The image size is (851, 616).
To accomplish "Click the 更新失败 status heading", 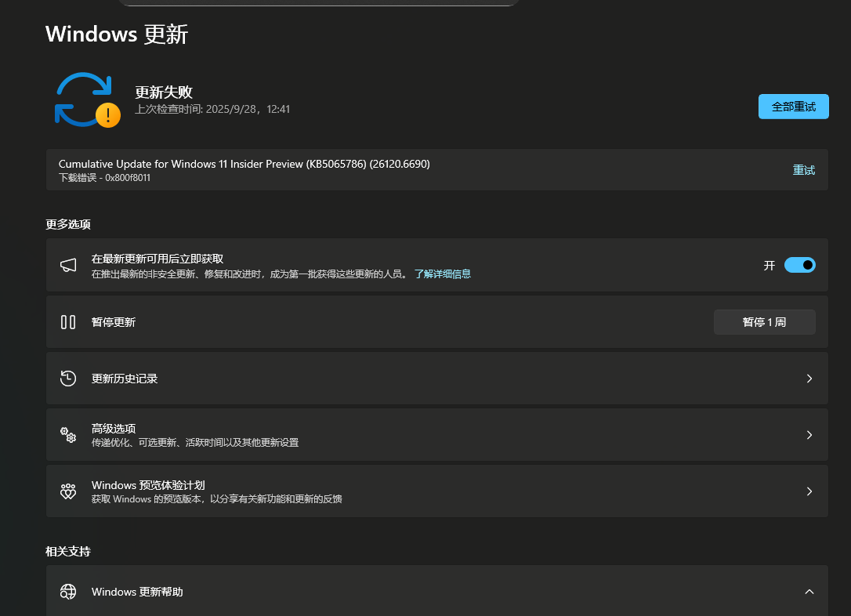I will tap(164, 92).
